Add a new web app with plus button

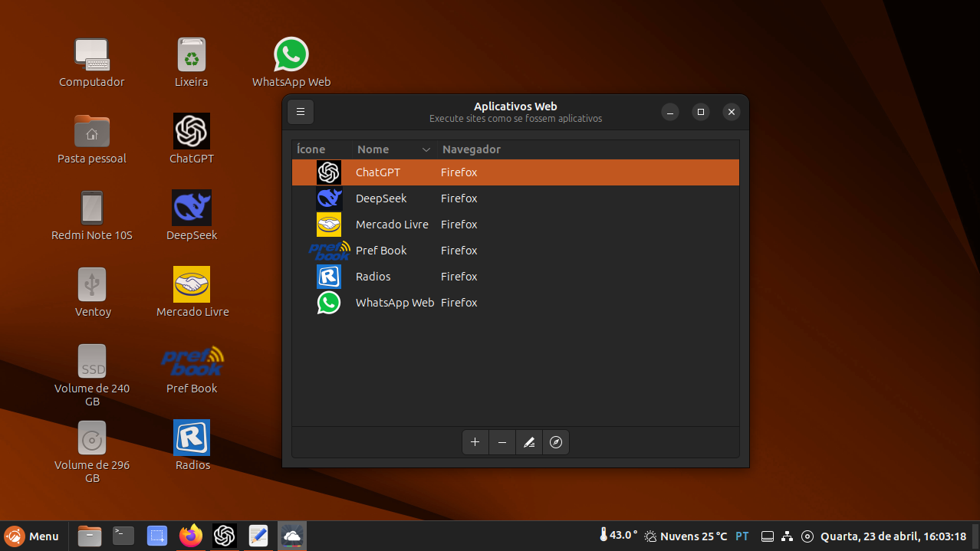475,442
